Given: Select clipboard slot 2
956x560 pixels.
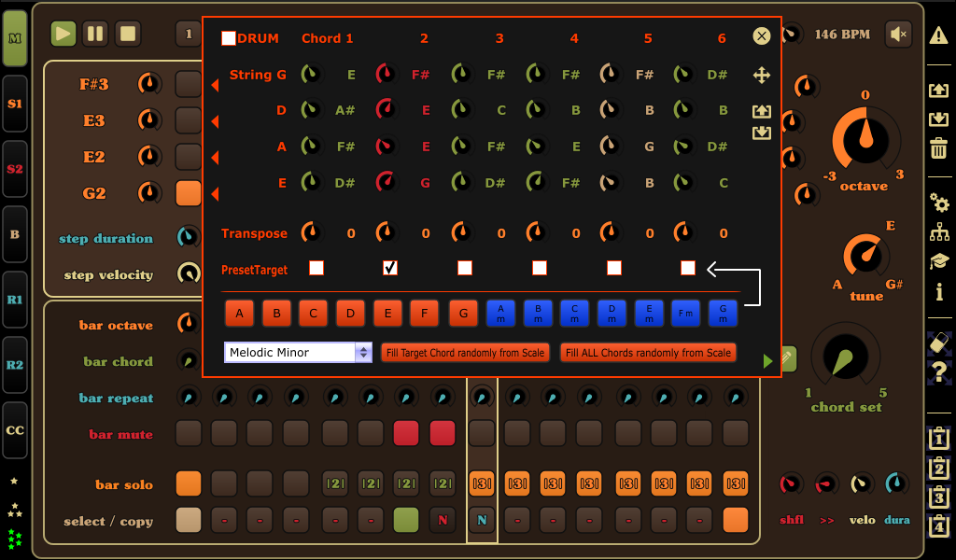Looking at the screenshot, I should pos(939,468).
